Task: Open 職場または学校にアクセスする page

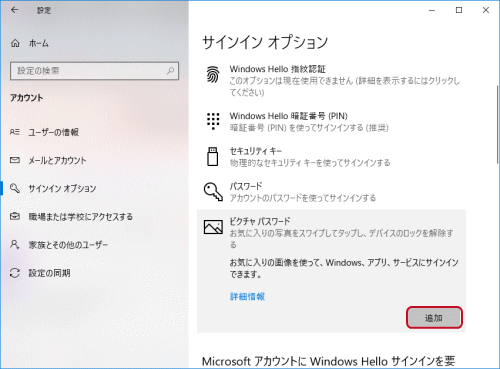Action: click(x=94, y=217)
